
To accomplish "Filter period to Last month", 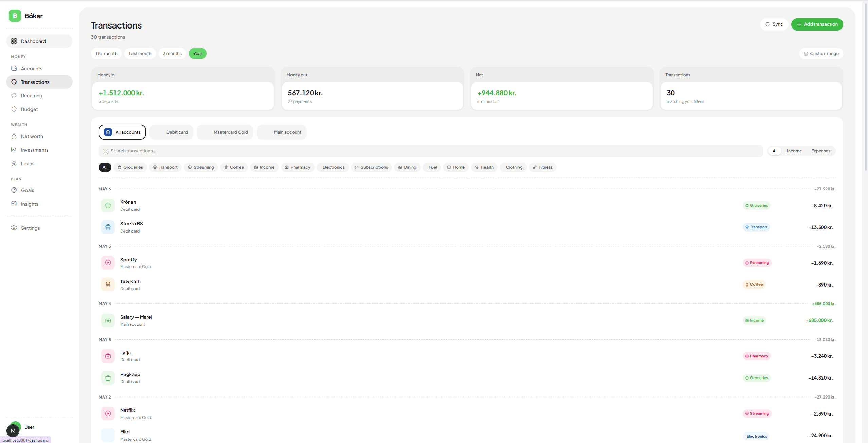I will (140, 53).
